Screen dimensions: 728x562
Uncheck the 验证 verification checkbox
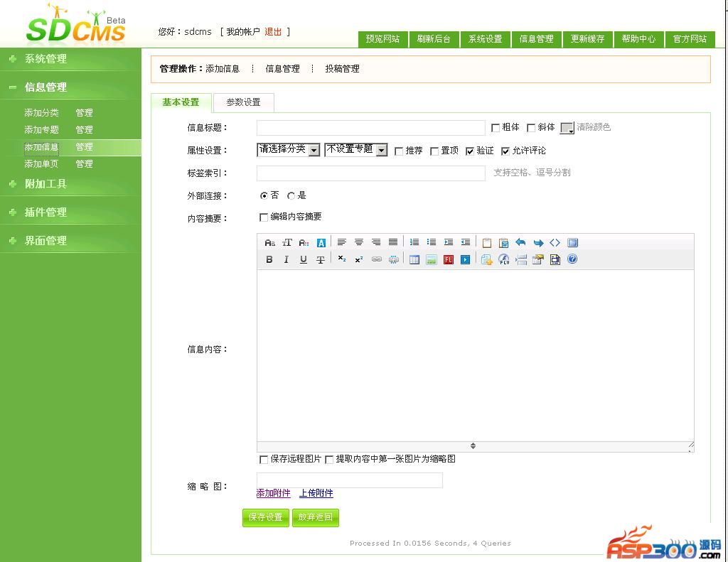469,151
